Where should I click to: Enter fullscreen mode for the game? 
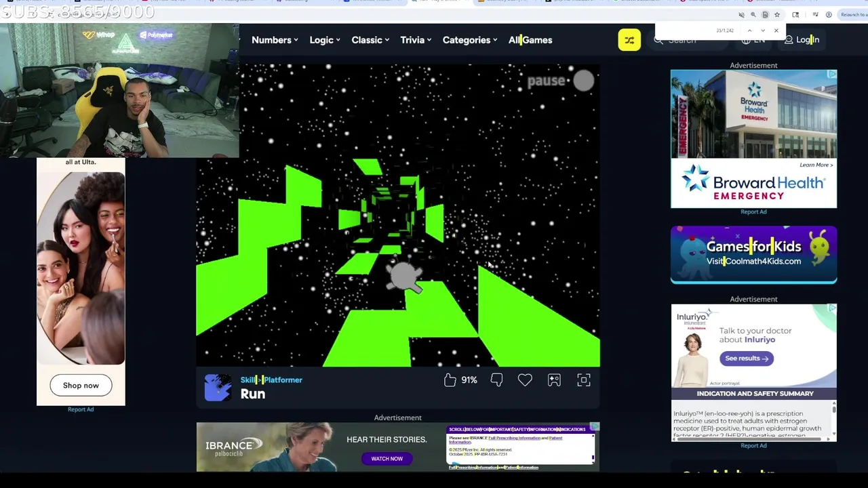coord(584,380)
